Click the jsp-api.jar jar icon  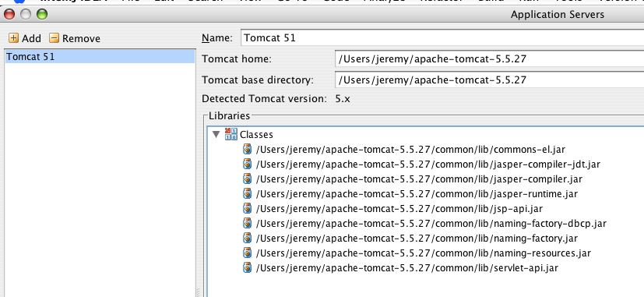247,208
